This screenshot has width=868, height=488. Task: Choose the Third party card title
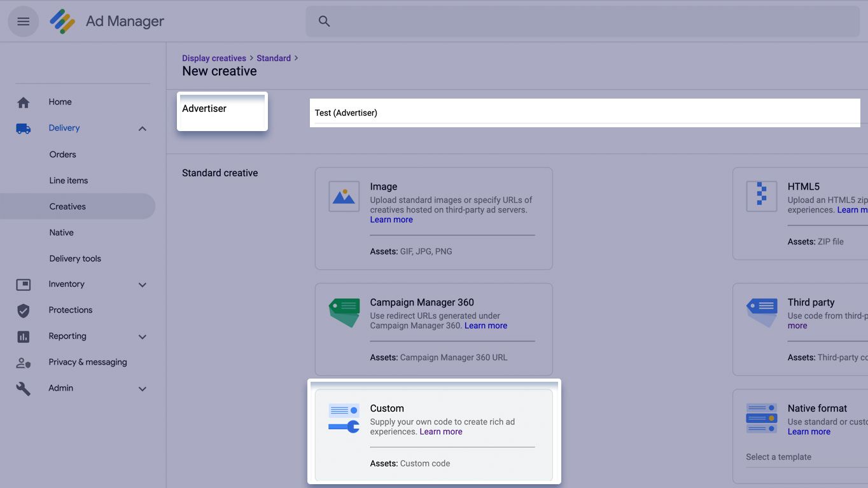(x=811, y=302)
